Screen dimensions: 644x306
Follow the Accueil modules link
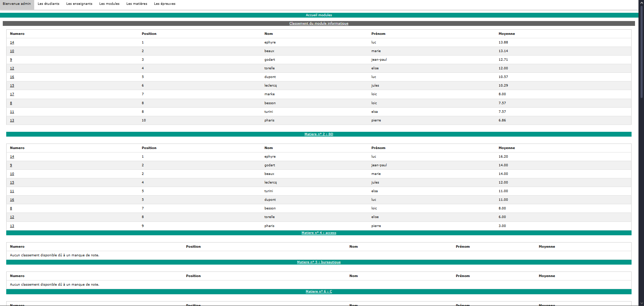319,15
